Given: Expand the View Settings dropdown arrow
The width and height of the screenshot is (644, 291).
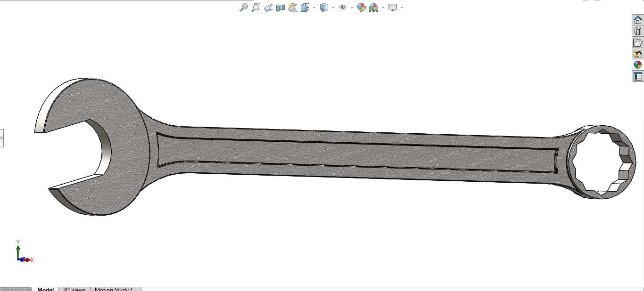Looking at the screenshot, I should 402,8.
